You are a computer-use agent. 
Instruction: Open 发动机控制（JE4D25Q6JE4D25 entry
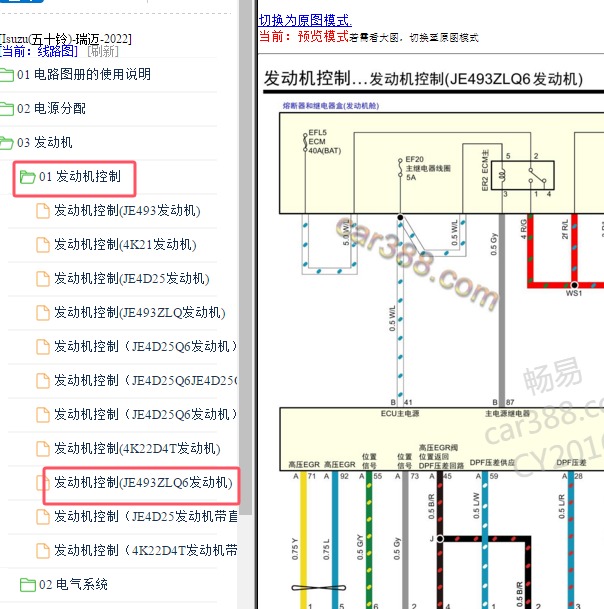[146, 381]
